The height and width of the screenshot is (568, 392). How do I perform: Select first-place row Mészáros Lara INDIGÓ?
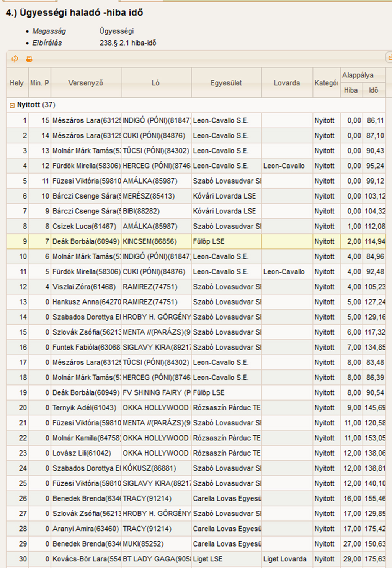tap(153, 120)
